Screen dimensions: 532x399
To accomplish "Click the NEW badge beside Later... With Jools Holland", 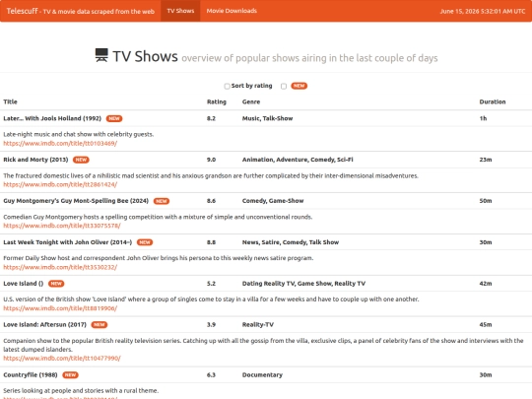I will 114,118.
